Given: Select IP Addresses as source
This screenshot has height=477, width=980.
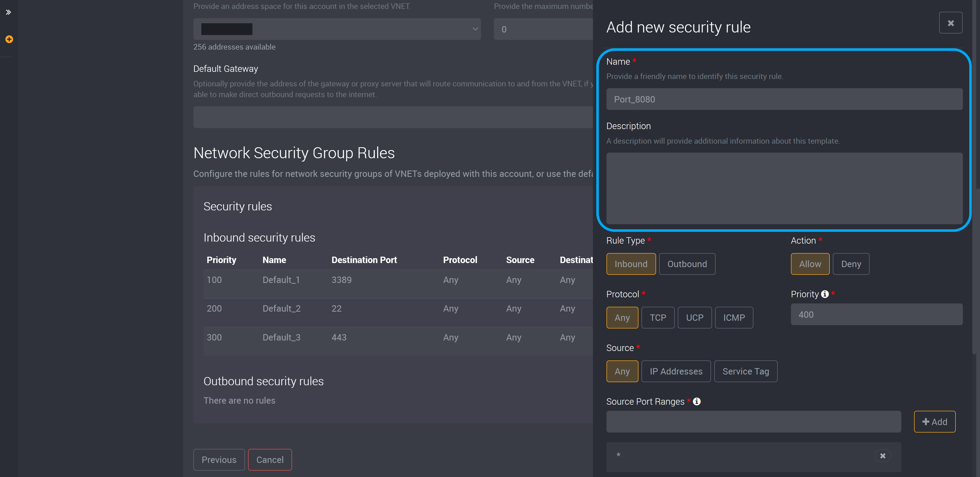Looking at the screenshot, I should [x=676, y=371].
